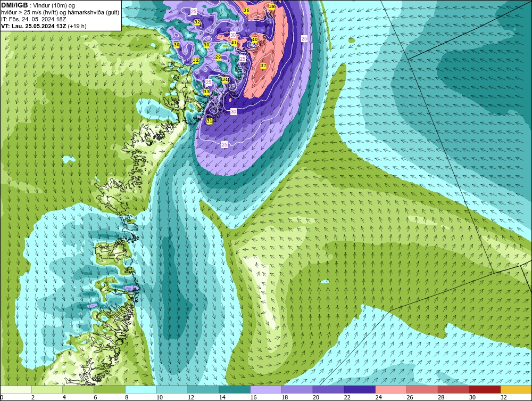This screenshot has width=532, height=401.
Task: Click the 'VT: Lau. 25.05.2024 13Z' valid time
Action: coord(34,26)
